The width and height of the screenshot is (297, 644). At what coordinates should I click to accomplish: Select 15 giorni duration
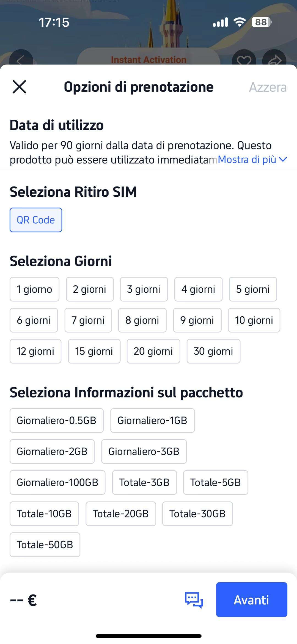point(94,351)
